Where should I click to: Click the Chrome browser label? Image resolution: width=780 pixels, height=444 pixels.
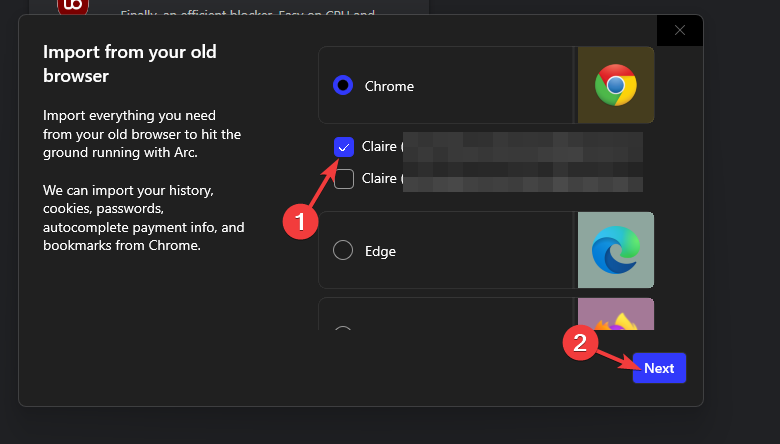tap(389, 86)
